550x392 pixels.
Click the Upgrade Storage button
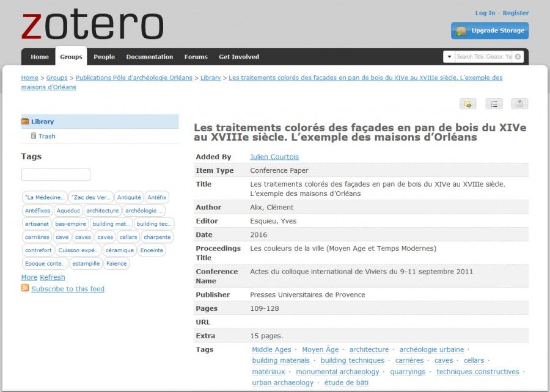(x=489, y=31)
